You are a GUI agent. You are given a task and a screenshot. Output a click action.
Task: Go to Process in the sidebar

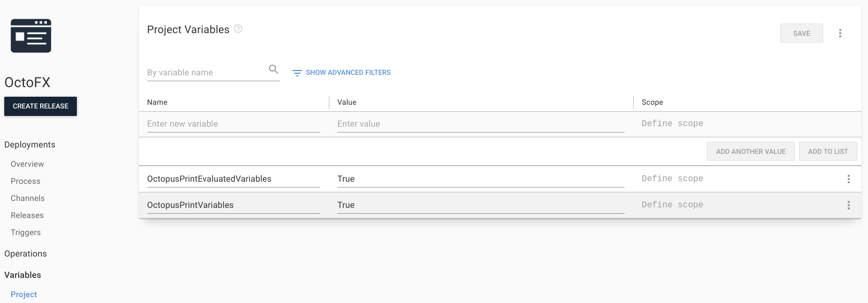(x=26, y=181)
